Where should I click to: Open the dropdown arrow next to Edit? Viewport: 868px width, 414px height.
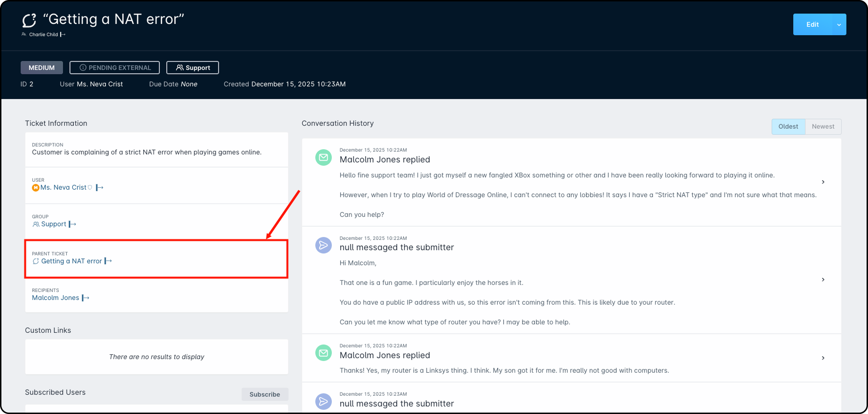pos(839,25)
